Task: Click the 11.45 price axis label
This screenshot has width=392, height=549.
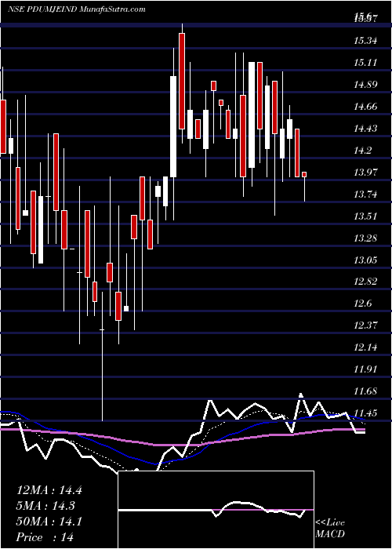Action: click(x=365, y=413)
